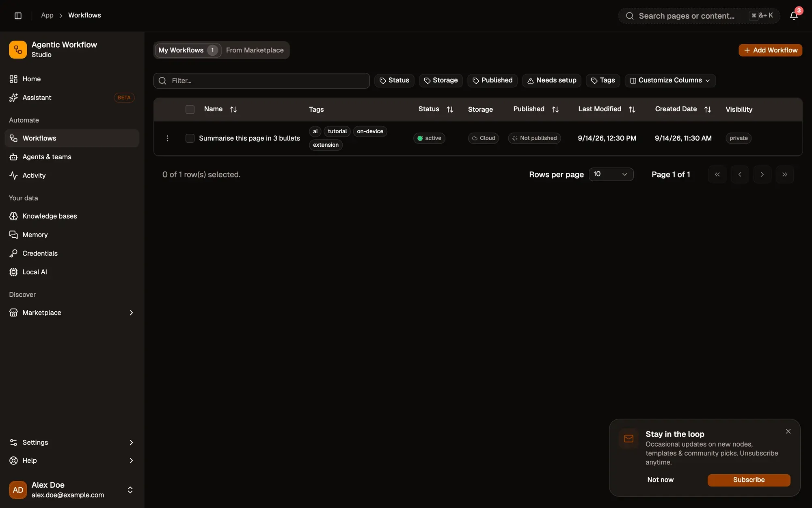This screenshot has height=508, width=812.
Task: Go to the first page
Action: (x=717, y=174)
